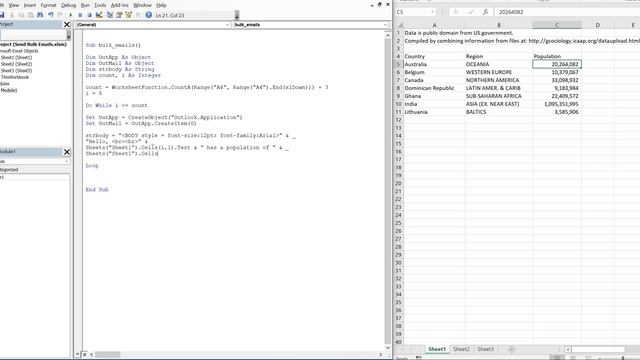Screen dimensions: 640x360
Task: Select Module1 in project tree
Action: (x=9, y=90)
